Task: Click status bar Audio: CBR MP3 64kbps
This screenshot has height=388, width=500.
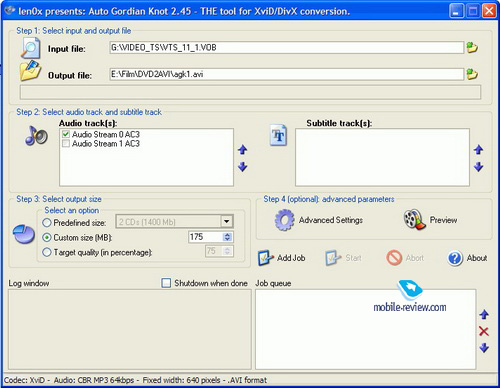Action: point(94,380)
